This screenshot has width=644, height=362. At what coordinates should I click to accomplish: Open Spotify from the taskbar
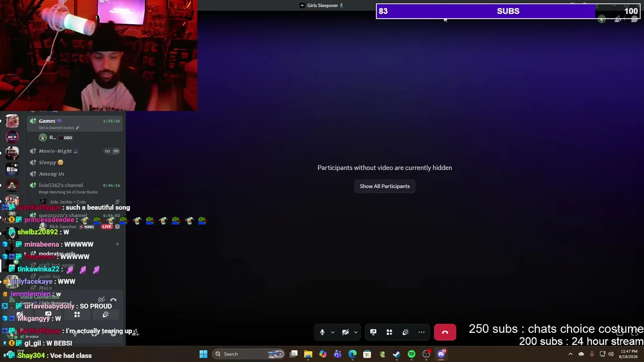412,354
